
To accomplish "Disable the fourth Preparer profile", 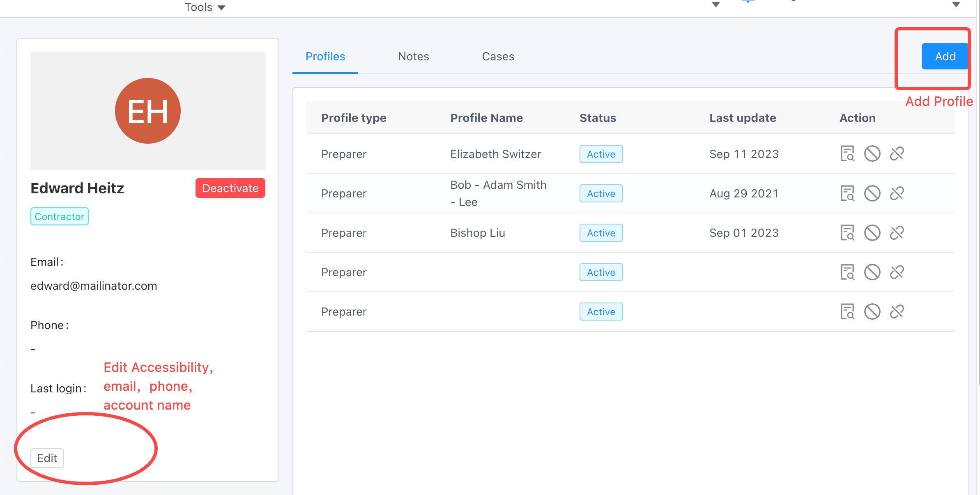I will (x=872, y=272).
